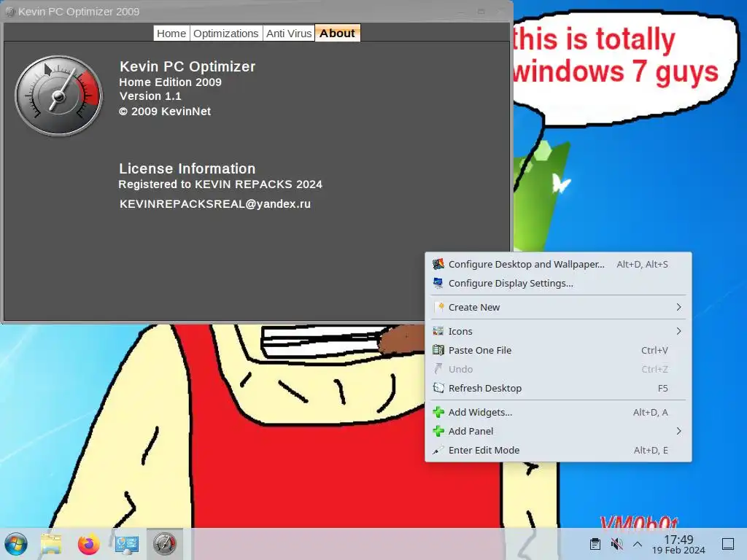The height and width of the screenshot is (560, 747).
Task: Select Paste One File
Action: pyautogui.click(x=558, y=350)
